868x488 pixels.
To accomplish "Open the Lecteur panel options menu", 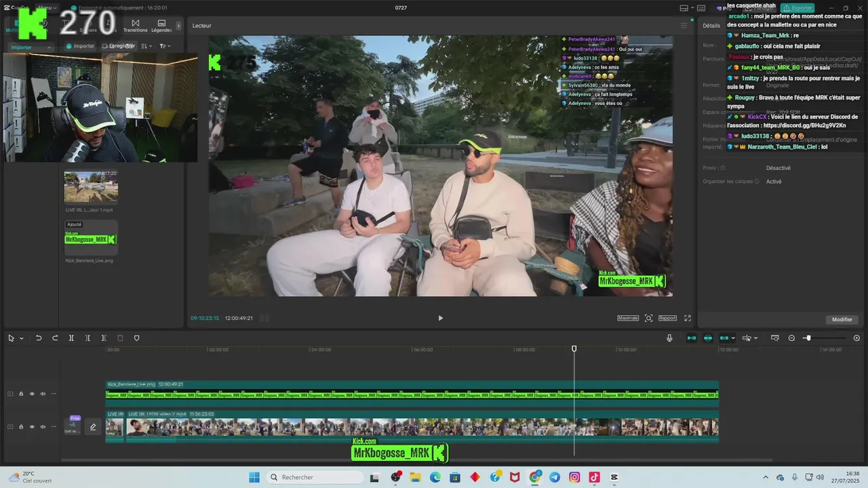I will tap(684, 26).
